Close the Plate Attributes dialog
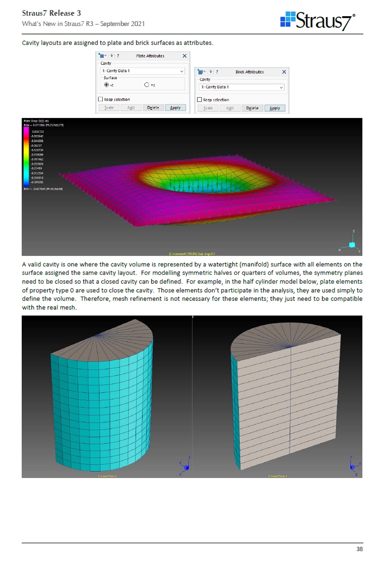This screenshot has width=392, height=564. (185, 56)
